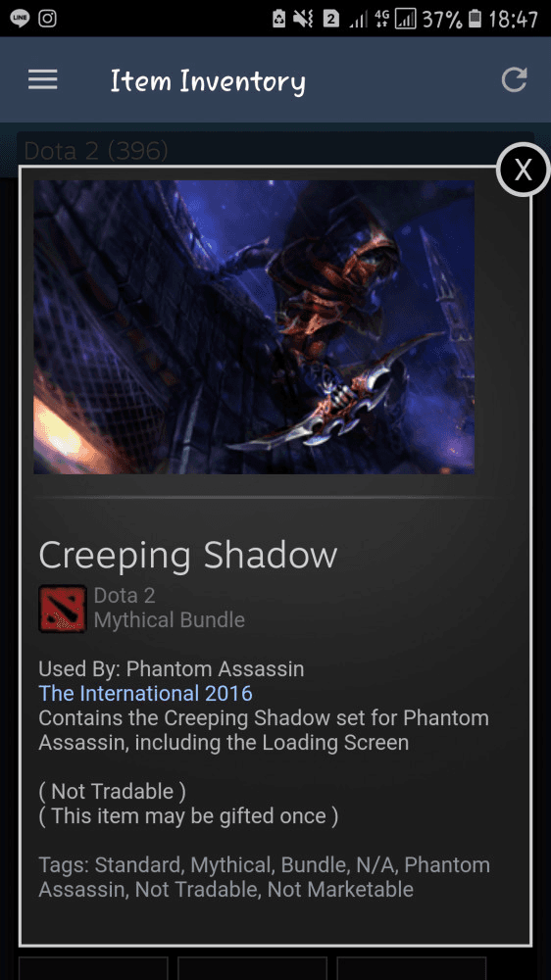
Task: Open the hamburger navigation menu
Action: pos(42,79)
